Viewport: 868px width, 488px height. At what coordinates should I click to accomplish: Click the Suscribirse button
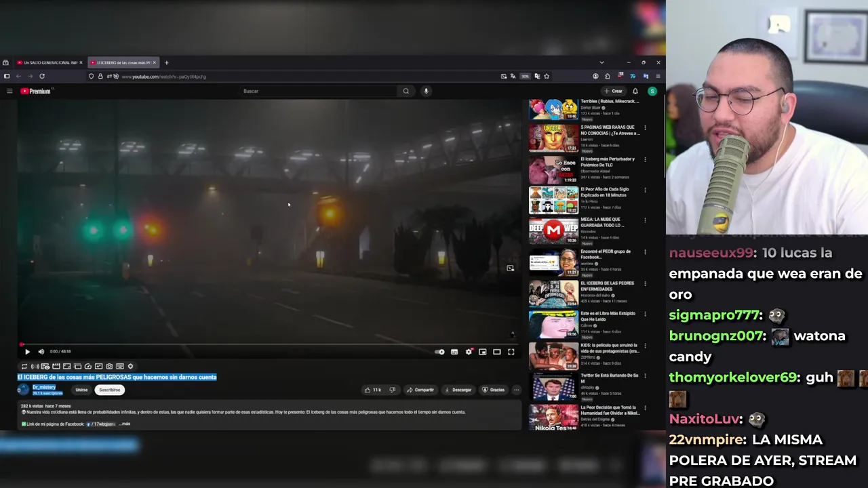109,390
